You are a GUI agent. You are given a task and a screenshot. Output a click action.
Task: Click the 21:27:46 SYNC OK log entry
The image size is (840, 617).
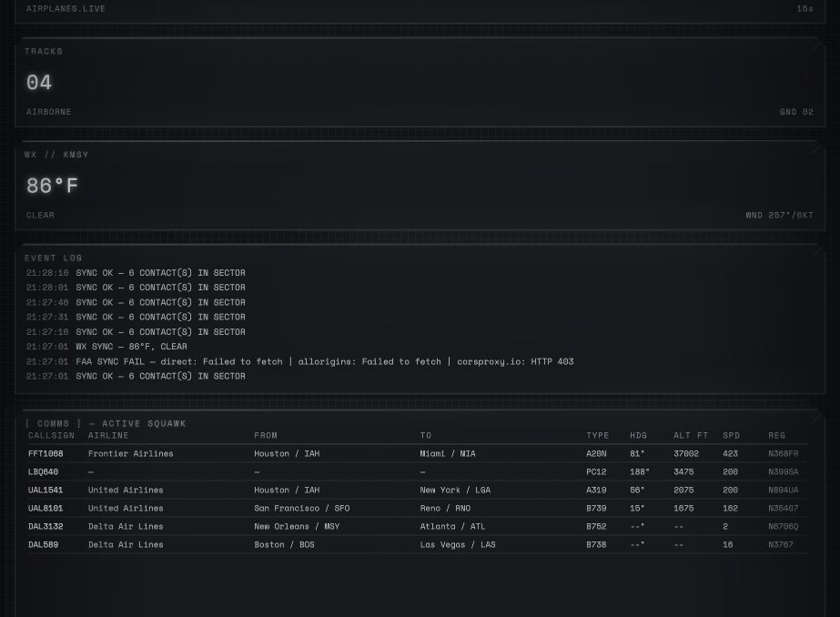click(136, 303)
